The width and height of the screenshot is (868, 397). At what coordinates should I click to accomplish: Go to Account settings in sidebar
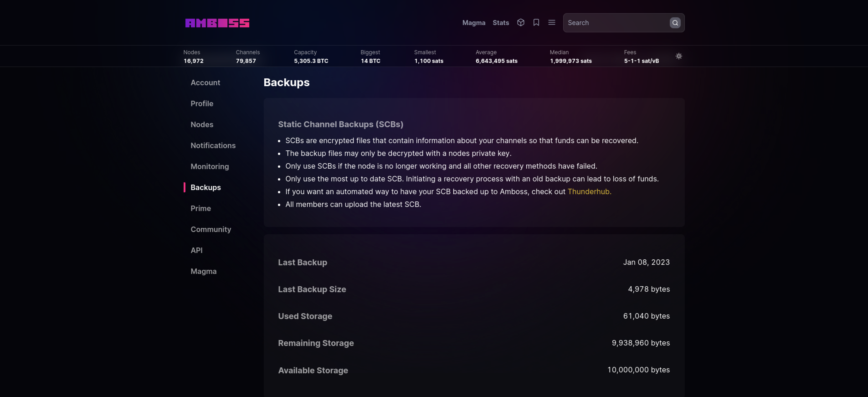pos(205,83)
